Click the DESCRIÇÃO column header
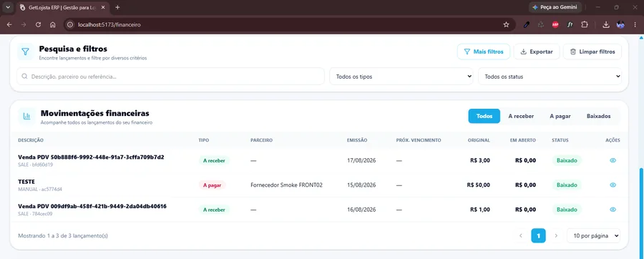The width and height of the screenshot is (644, 259). (x=31, y=140)
